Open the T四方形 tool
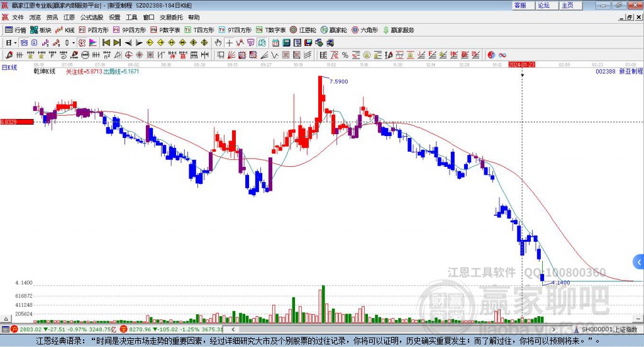The height and width of the screenshot is (347, 644). (x=199, y=30)
